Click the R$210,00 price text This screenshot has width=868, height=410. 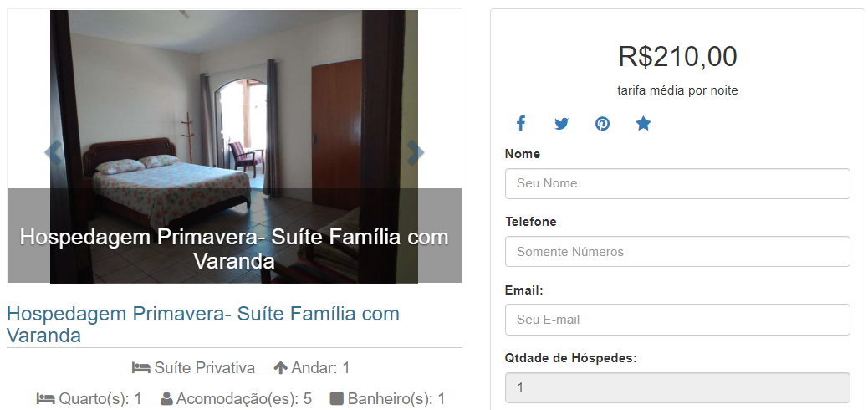click(677, 57)
